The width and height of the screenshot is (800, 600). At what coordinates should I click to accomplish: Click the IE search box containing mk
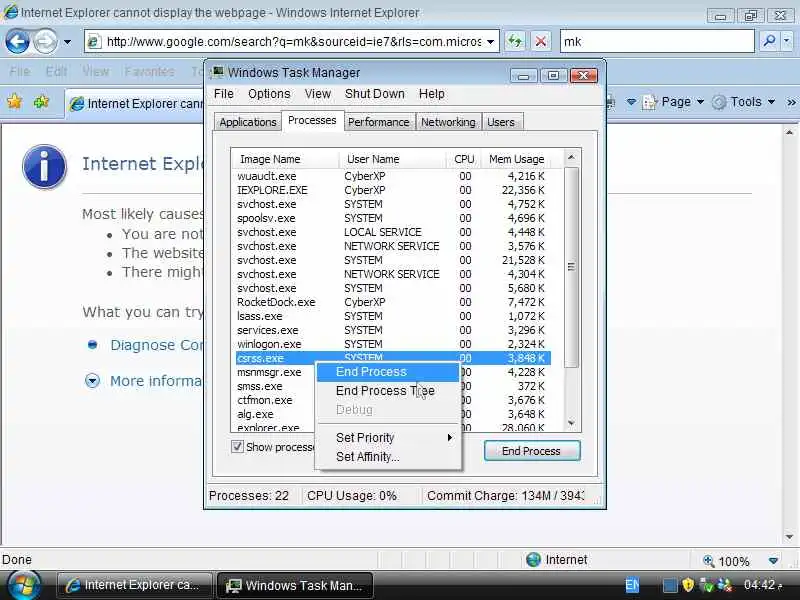(657, 41)
